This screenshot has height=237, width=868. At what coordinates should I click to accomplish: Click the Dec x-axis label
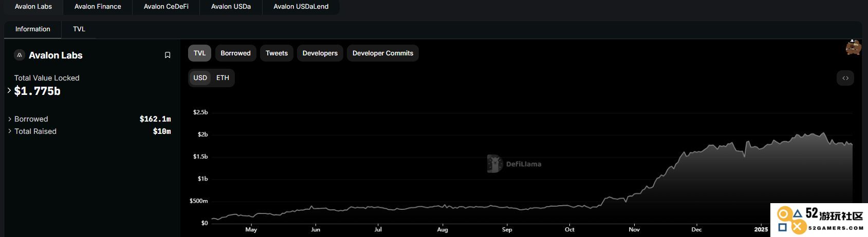click(697, 229)
